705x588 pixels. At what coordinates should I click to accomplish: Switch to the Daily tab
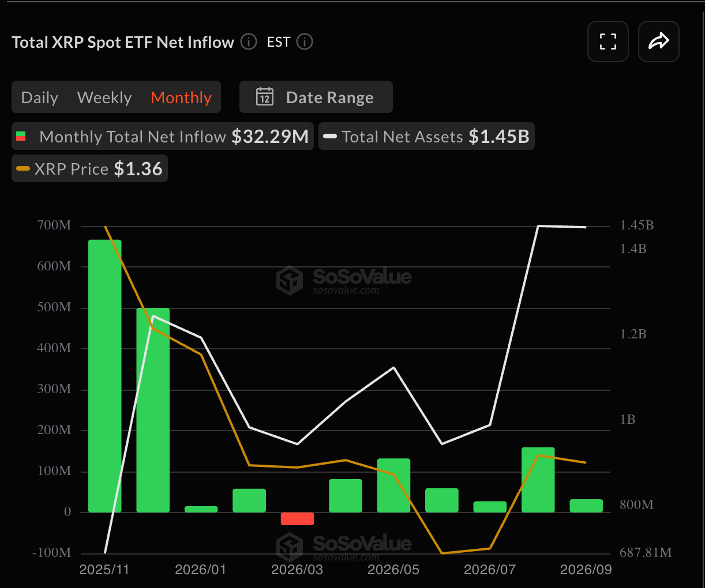40,97
